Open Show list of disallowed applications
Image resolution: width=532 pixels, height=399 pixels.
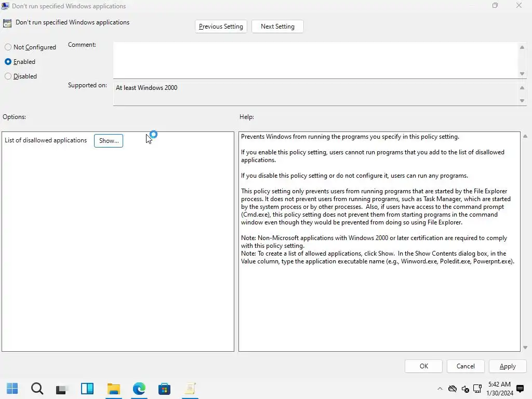(x=109, y=141)
